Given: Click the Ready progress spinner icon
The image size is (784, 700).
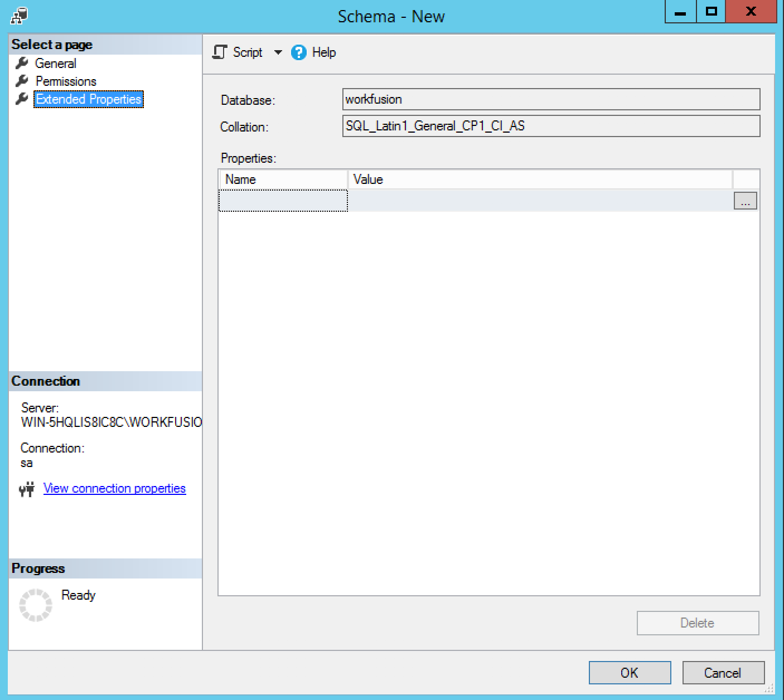Looking at the screenshot, I should pyautogui.click(x=36, y=605).
